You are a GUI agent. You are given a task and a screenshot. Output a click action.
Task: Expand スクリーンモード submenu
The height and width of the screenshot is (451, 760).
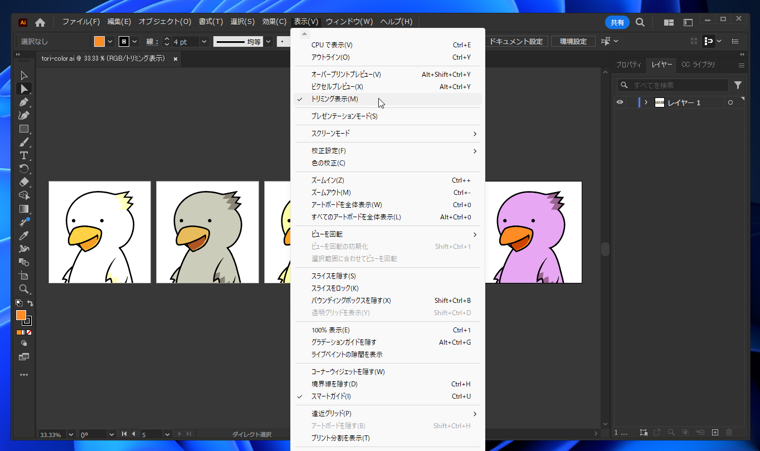click(x=388, y=134)
